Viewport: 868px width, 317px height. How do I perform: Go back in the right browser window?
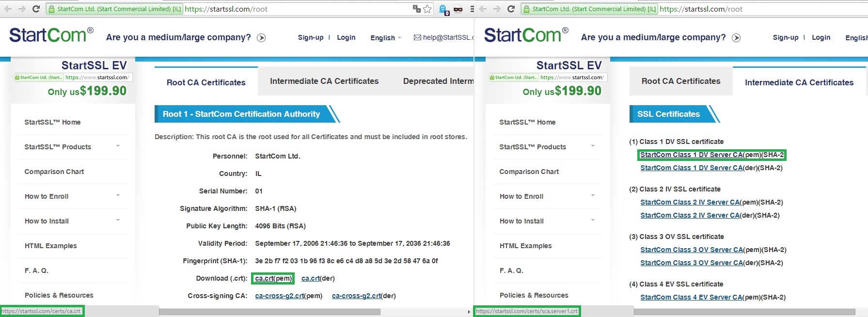[483, 9]
